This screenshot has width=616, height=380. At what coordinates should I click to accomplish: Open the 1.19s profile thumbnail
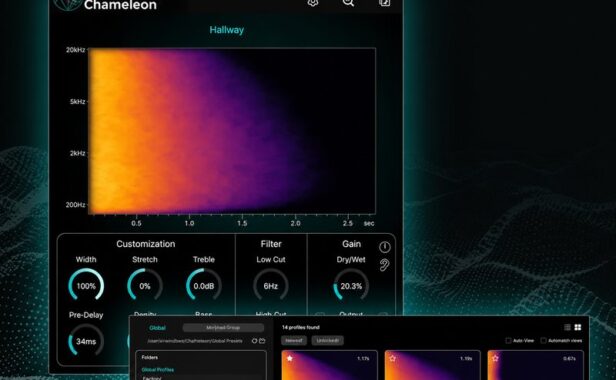tap(433, 365)
